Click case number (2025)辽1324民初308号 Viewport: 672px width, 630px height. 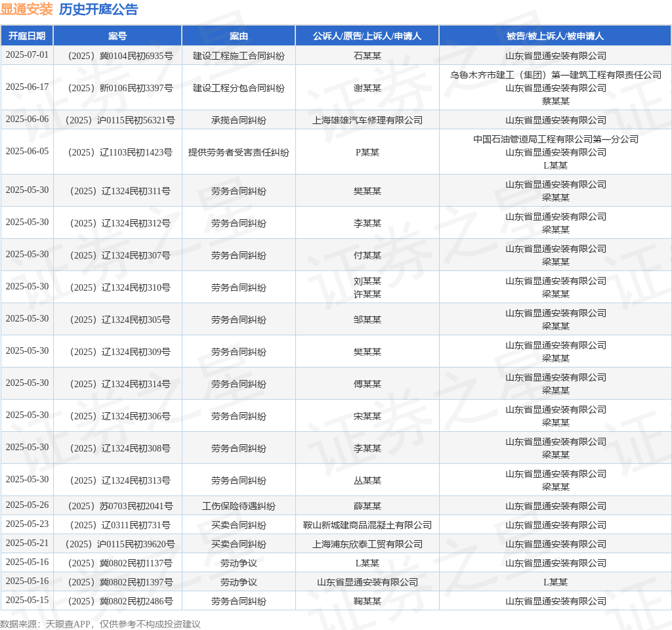tap(117, 448)
